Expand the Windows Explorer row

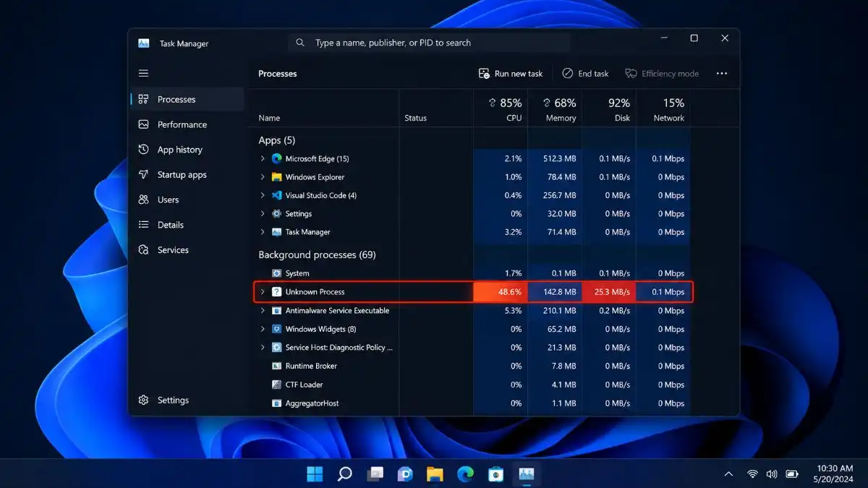pyautogui.click(x=263, y=177)
